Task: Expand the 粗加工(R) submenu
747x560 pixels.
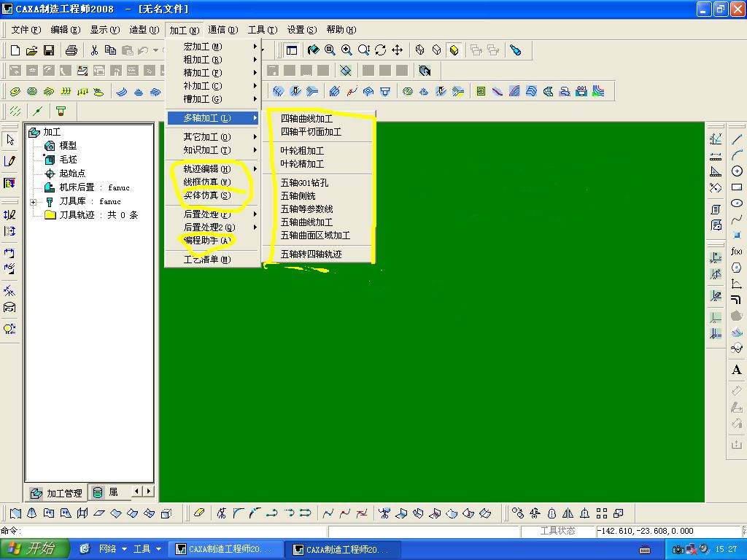Action: click(x=212, y=60)
